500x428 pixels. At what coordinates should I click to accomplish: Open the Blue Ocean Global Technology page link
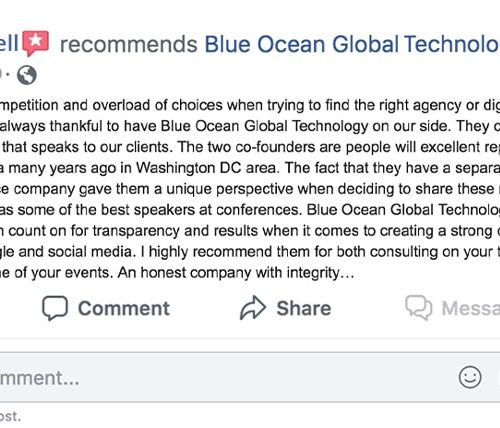pyautogui.click(x=352, y=44)
